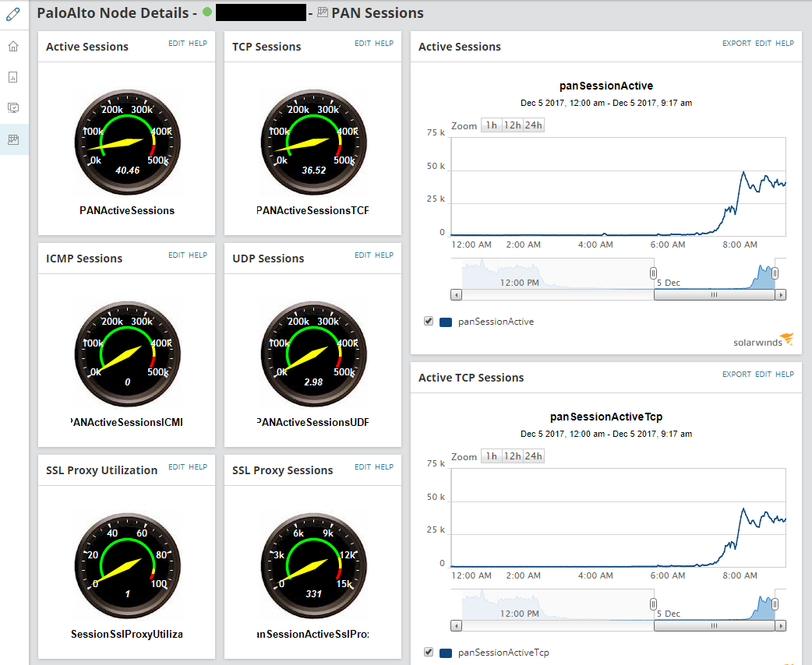Click HELP on Active TCP Sessions chart
The width and height of the screenshot is (812, 665).
785,374
